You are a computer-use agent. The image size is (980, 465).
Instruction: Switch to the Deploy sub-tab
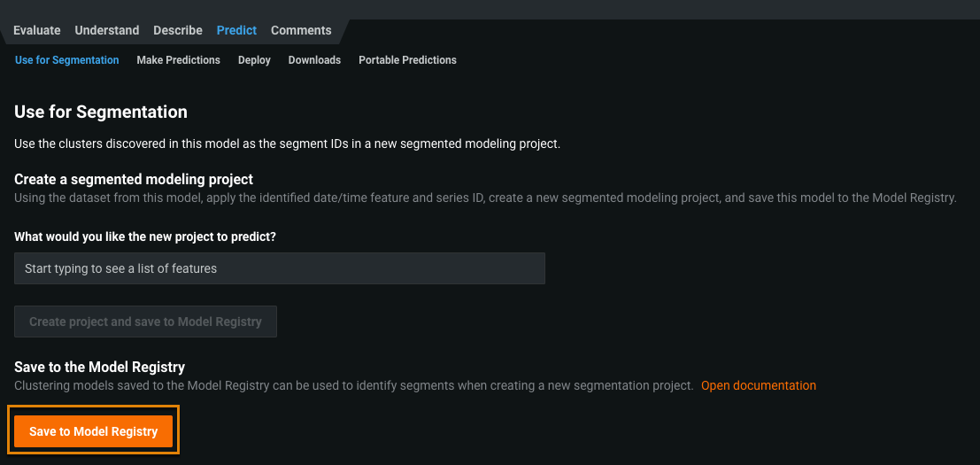pos(254,60)
